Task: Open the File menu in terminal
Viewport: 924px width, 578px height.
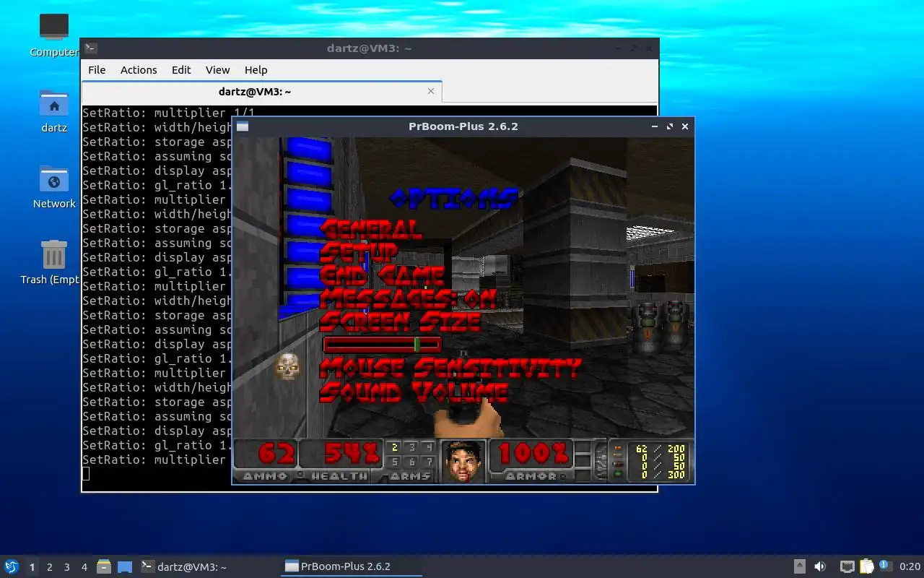Action: point(97,70)
